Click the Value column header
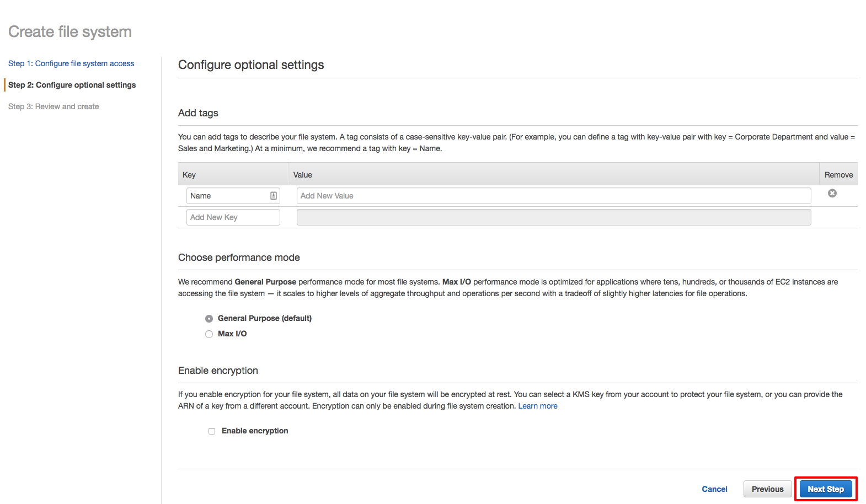Screen dimensions: 866x504 302,175
